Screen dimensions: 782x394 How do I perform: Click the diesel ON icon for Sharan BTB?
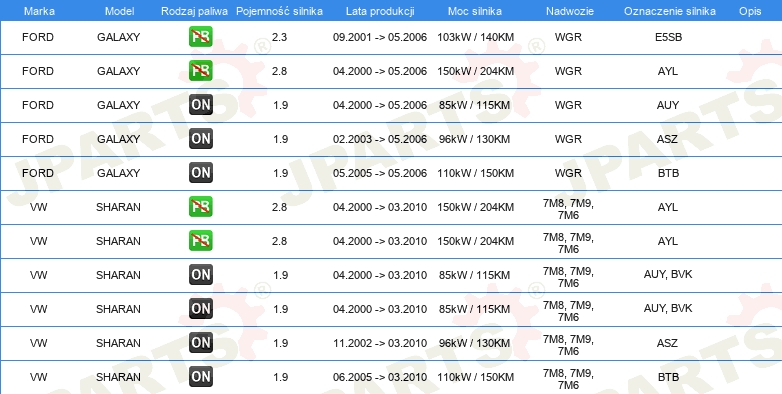[x=200, y=377]
